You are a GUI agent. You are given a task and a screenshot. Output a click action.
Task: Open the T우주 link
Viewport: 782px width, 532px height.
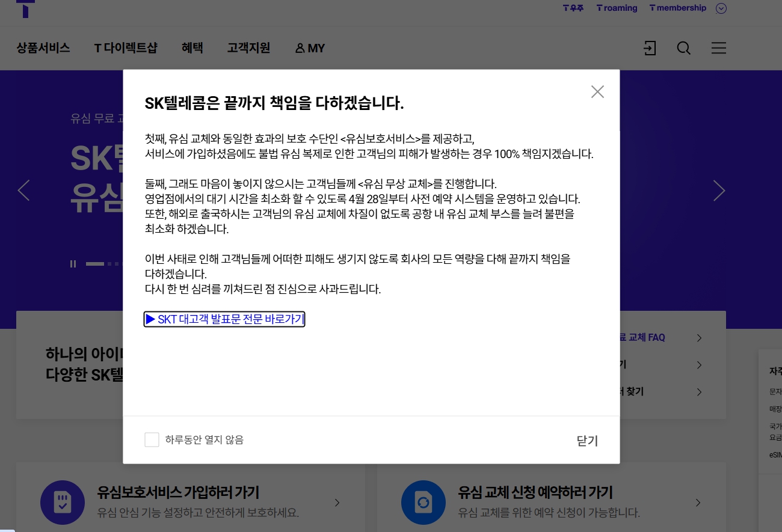[x=573, y=8]
